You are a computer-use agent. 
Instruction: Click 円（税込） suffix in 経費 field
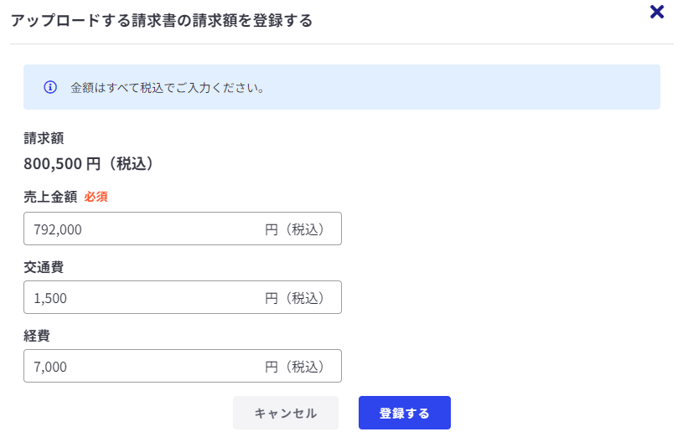click(x=295, y=366)
